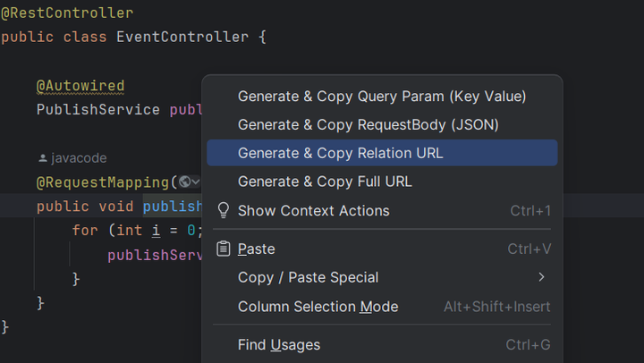Choose Generate & Copy RequestBody (JSON)
Viewport: 644px width, 363px height.
point(382,124)
